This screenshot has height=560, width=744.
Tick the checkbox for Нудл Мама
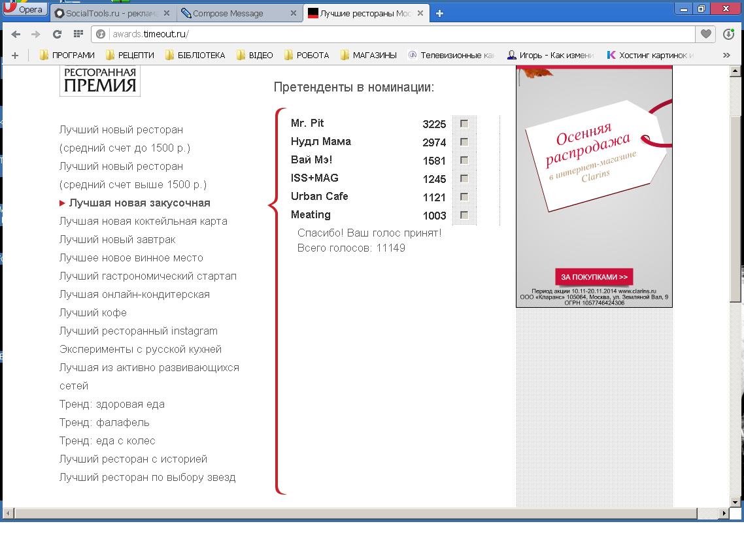[464, 142]
